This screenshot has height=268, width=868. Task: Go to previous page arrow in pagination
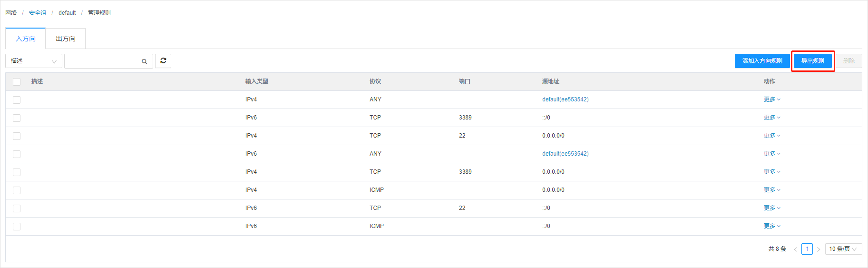[x=795, y=249]
